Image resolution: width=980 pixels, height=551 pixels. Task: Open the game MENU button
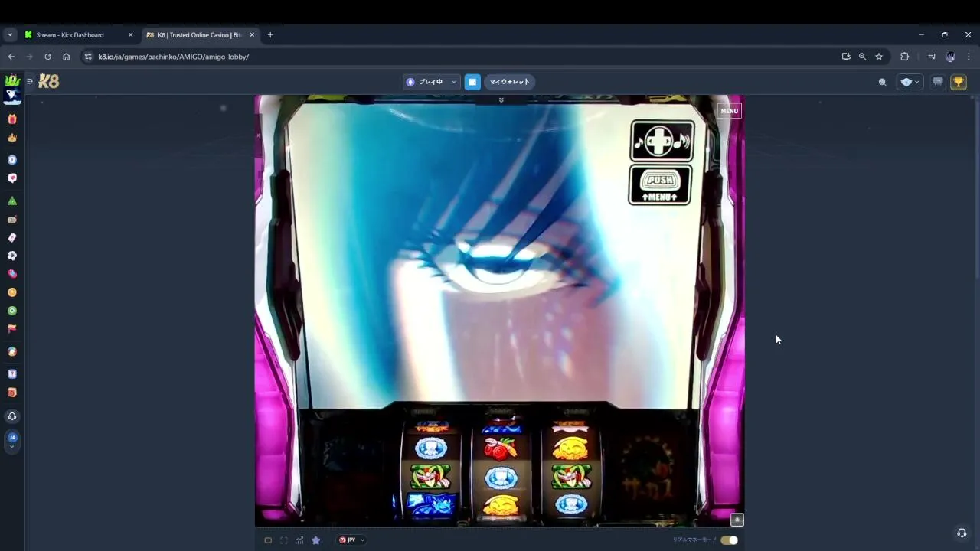pos(729,111)
